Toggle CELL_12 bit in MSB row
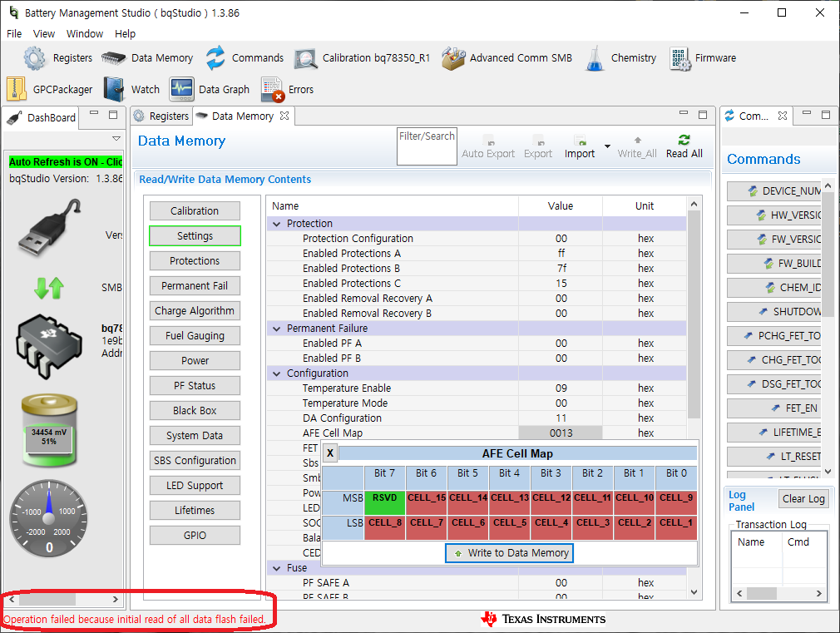Screen dimensions: 840x633 pyautogui.click(x=551, y=502)
